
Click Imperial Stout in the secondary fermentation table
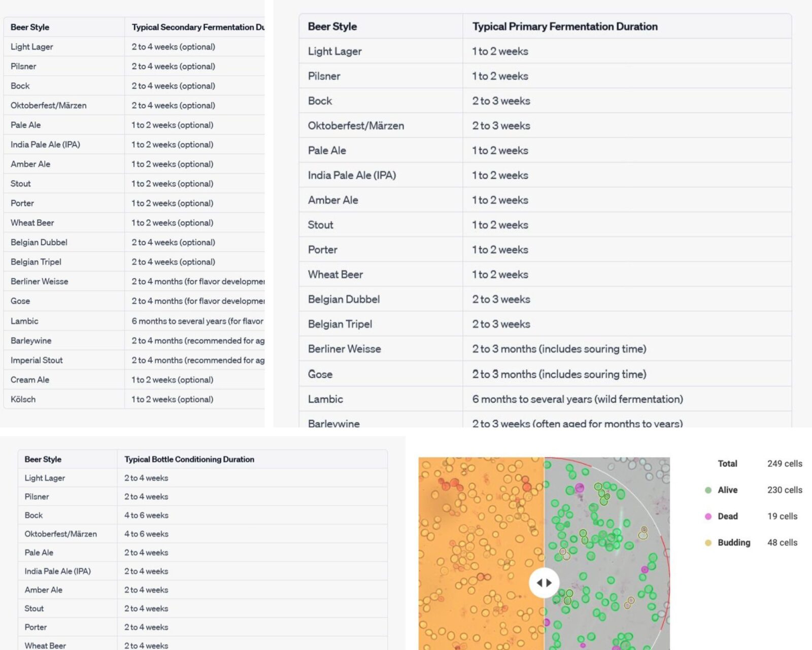pyautogui.click(x=37, y=360)
